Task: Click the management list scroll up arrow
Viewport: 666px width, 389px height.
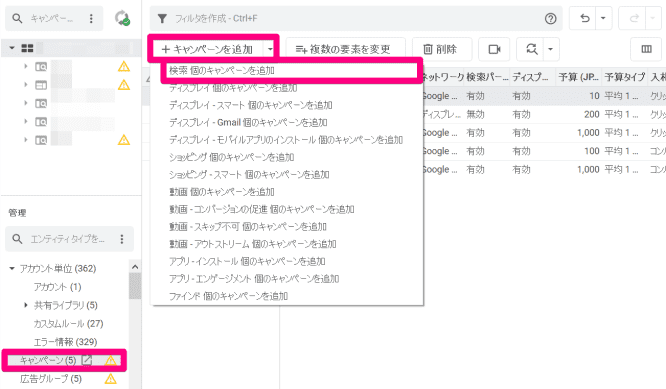Action: tap(135, 267)
